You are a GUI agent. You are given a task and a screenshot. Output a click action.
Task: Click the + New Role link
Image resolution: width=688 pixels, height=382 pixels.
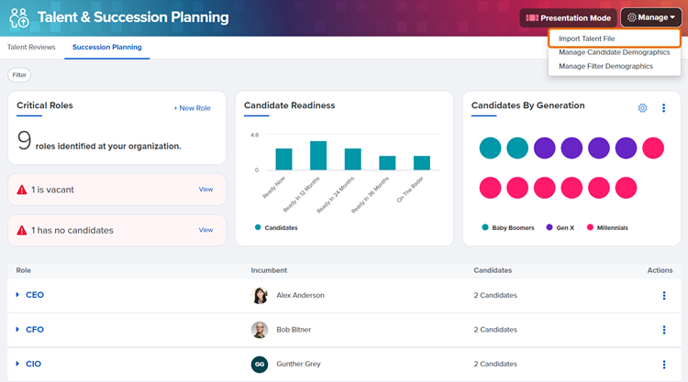[x=192, y=108]
